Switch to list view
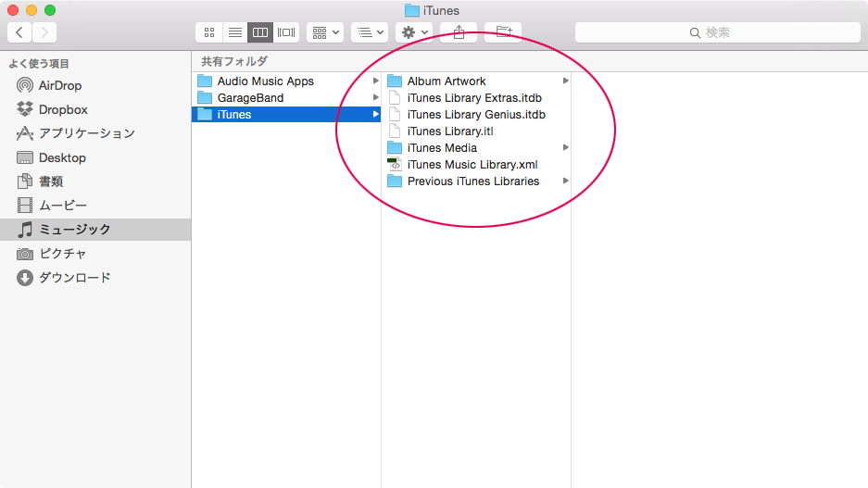Viewport: 868px width, 488px height. 234,32
